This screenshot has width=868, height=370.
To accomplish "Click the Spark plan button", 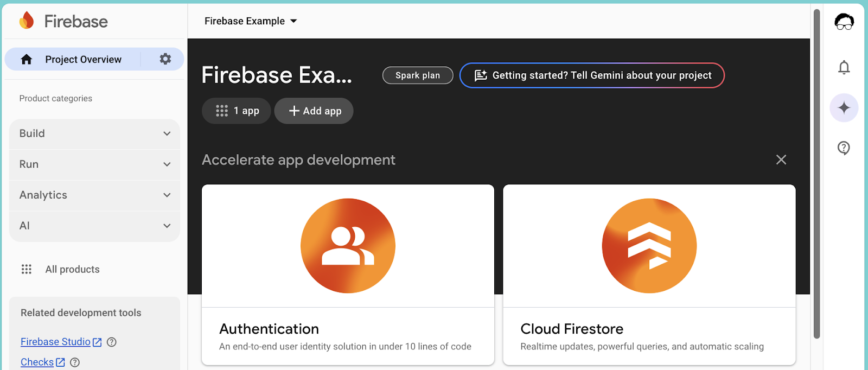I will tap(418, 75).
